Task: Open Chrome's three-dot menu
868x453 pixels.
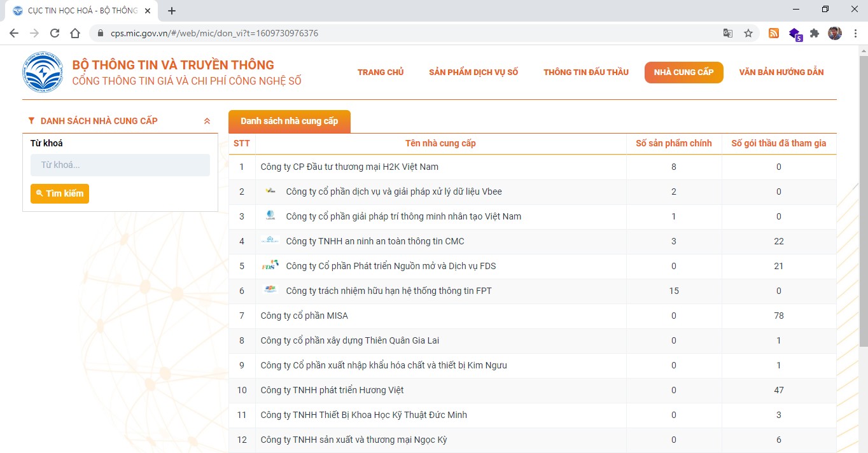Action: 855,33
